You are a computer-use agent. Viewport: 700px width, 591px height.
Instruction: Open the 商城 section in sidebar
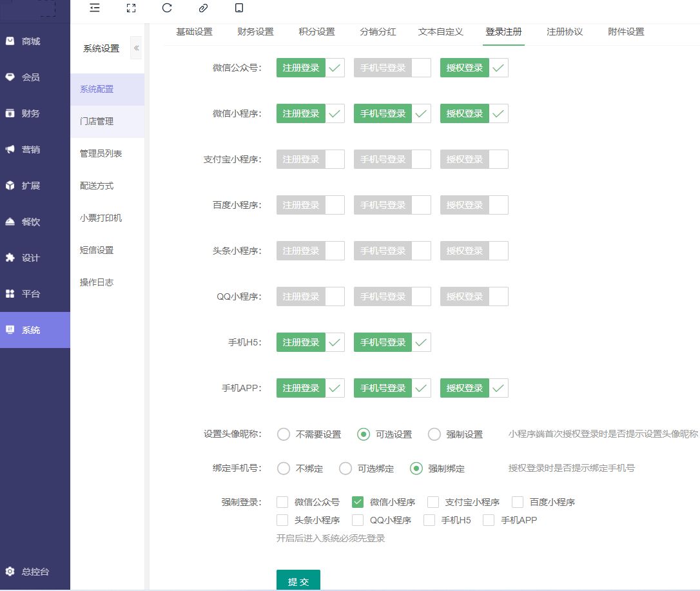(x=31, y=41)
